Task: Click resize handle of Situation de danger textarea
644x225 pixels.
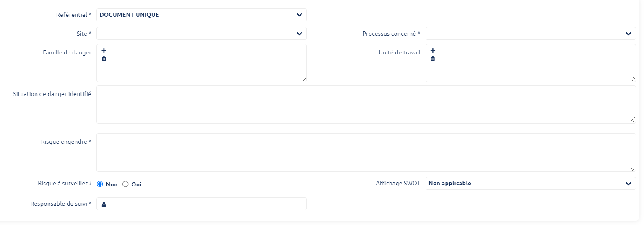Action: (632, 120)
